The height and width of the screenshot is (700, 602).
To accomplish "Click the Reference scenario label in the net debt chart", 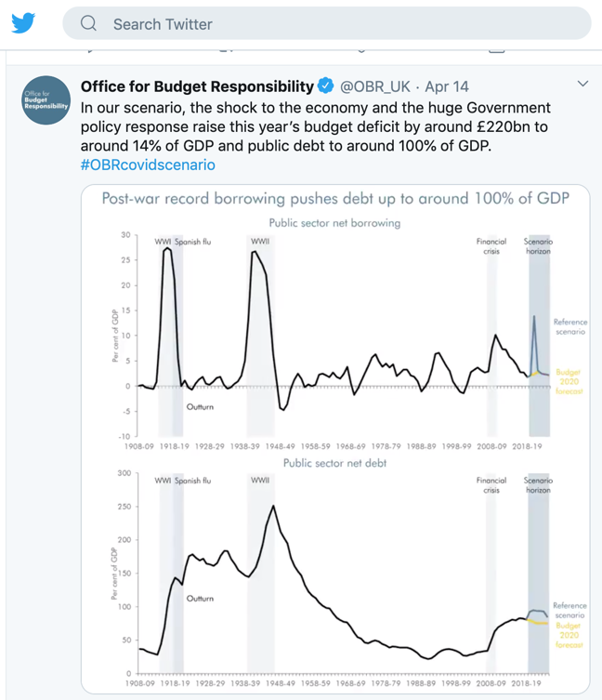I will pos(569,611).
